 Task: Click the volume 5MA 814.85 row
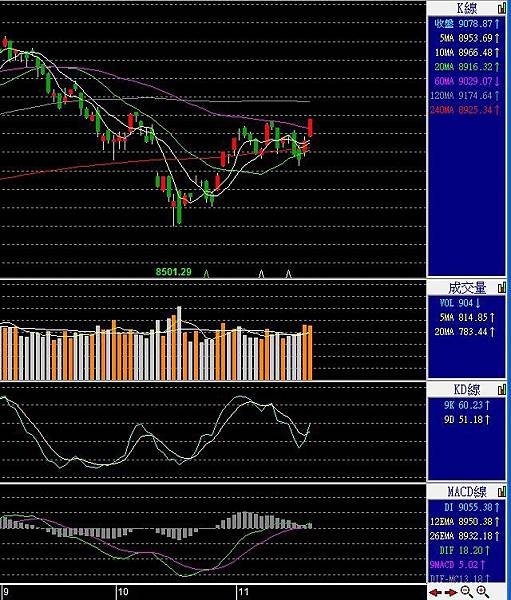coord(467,317)
